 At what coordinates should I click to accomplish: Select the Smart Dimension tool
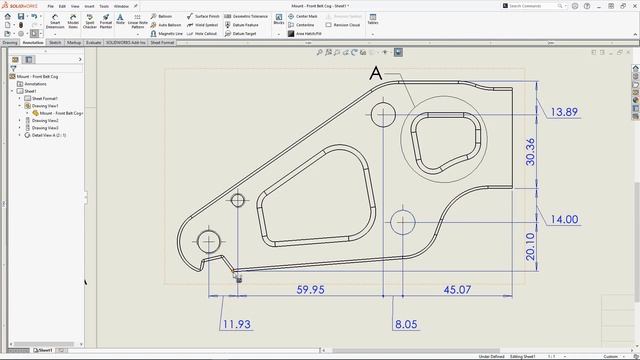[55, 21]
